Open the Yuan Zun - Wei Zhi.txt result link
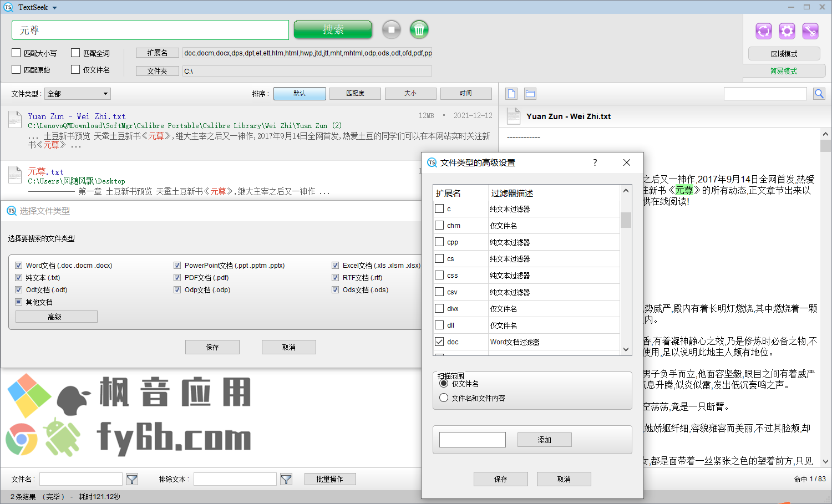832x504 pixels. tap(77, 116)
